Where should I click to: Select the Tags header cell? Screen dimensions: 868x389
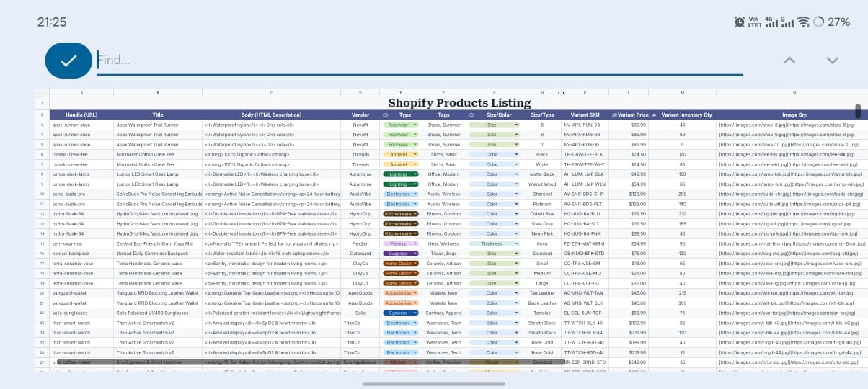443,115
